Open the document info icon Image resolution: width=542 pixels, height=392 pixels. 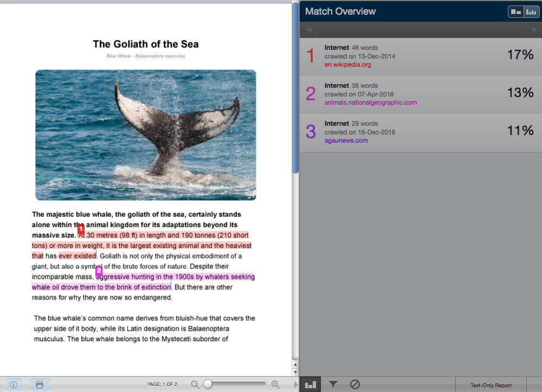(14, 385)
